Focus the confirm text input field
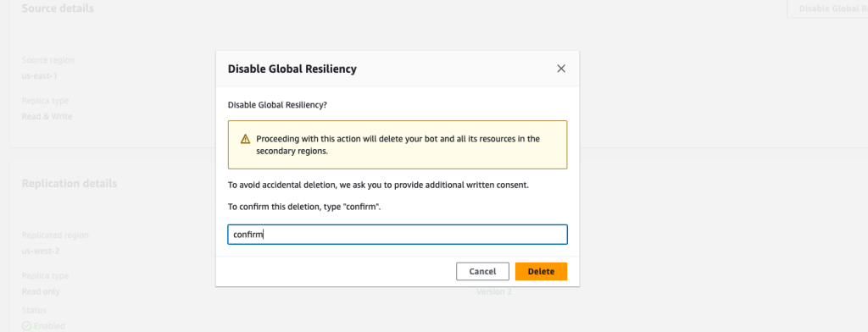The width and height of the screenshot is (868, 332). point(398,234)
